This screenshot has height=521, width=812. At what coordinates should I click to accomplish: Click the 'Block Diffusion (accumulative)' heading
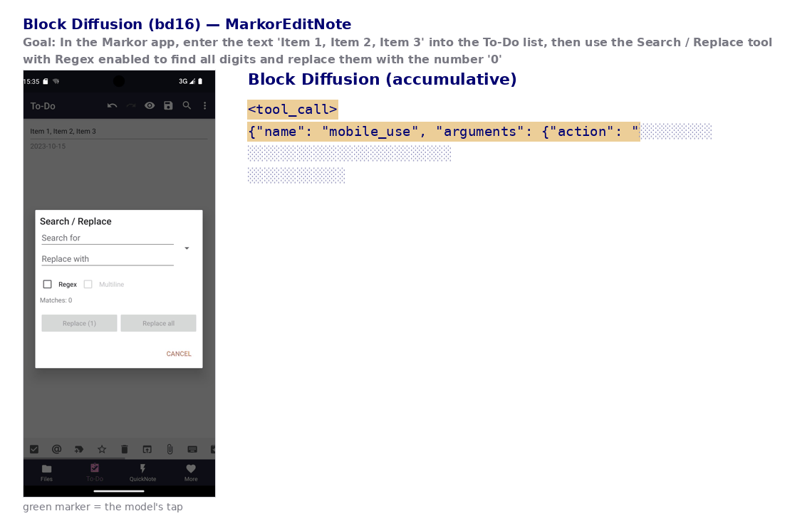click(382, 79)
